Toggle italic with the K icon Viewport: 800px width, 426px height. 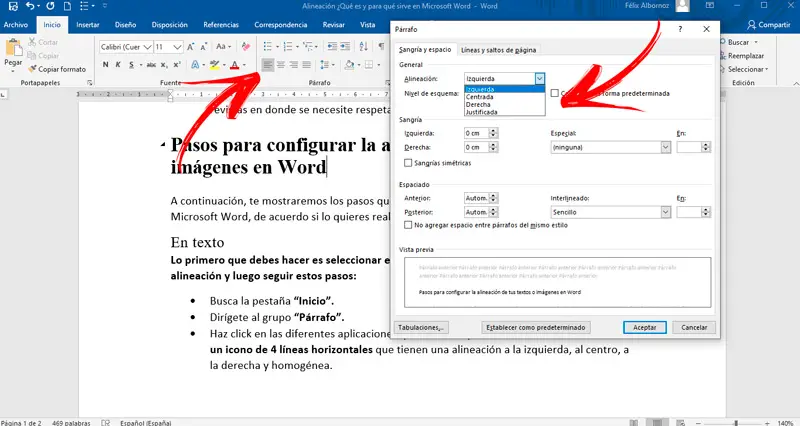118,65
